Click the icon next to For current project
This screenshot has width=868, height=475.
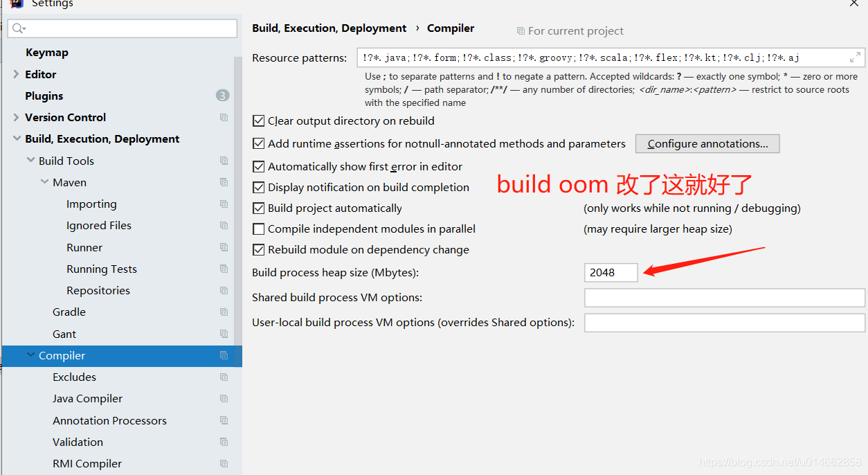click(521, 31)
